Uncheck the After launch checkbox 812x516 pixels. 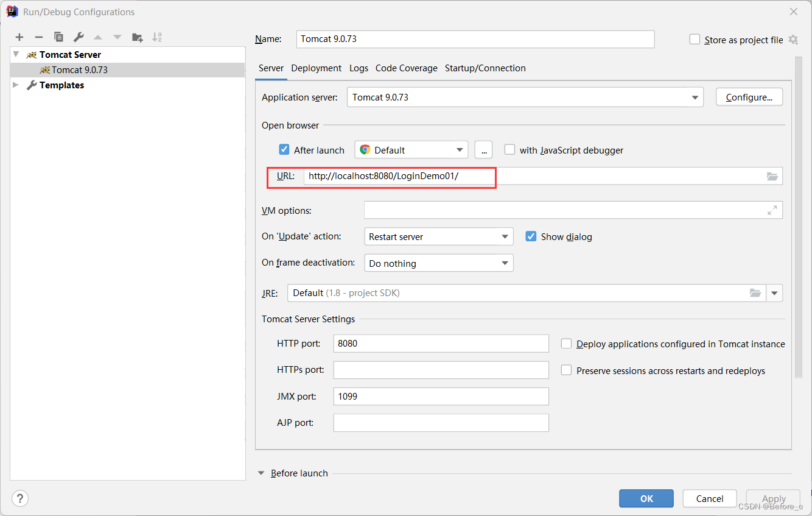tap(284, 150)
